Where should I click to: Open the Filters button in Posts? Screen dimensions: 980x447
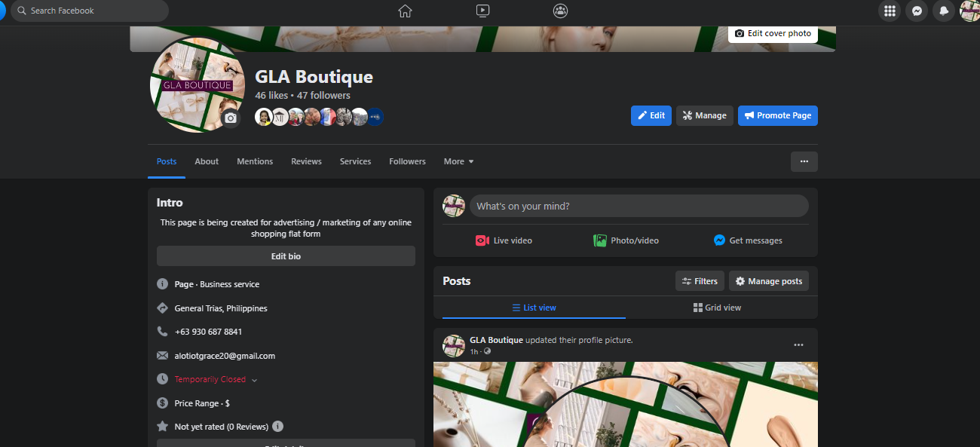pyautogui.click(x=700, y=281)
